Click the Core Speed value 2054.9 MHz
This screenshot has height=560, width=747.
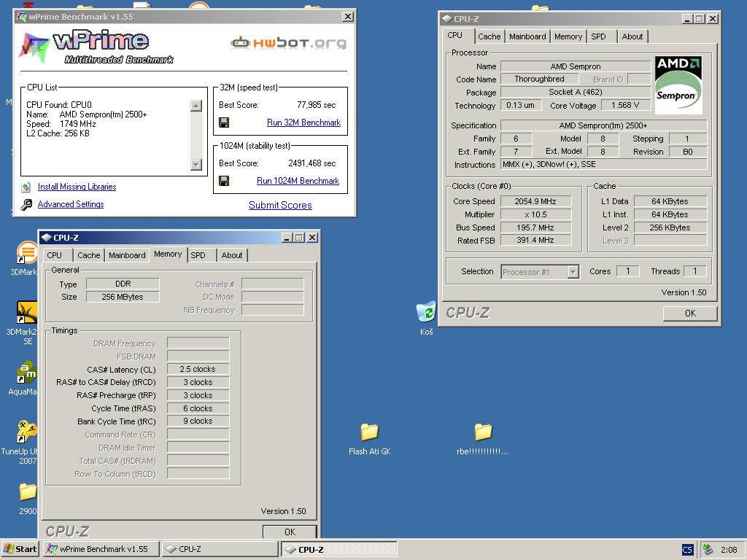tap(535, 201)
